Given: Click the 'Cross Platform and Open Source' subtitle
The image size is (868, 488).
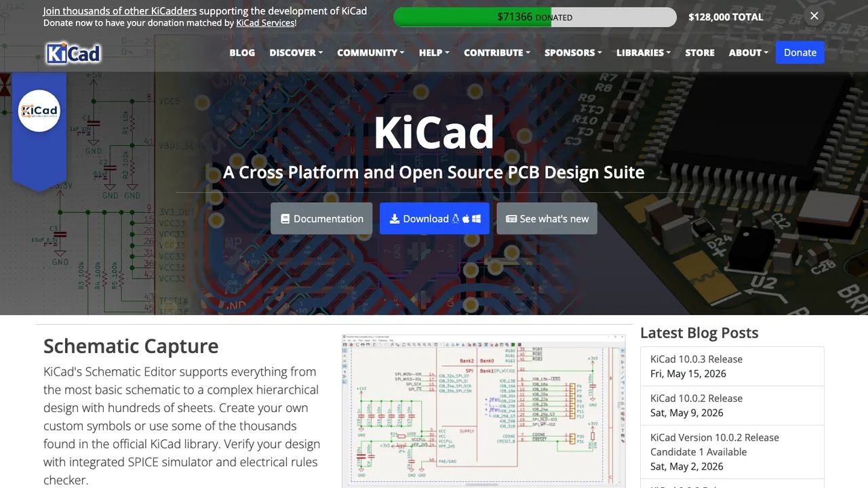Looking at the screenshot, I should pos(434,172).
